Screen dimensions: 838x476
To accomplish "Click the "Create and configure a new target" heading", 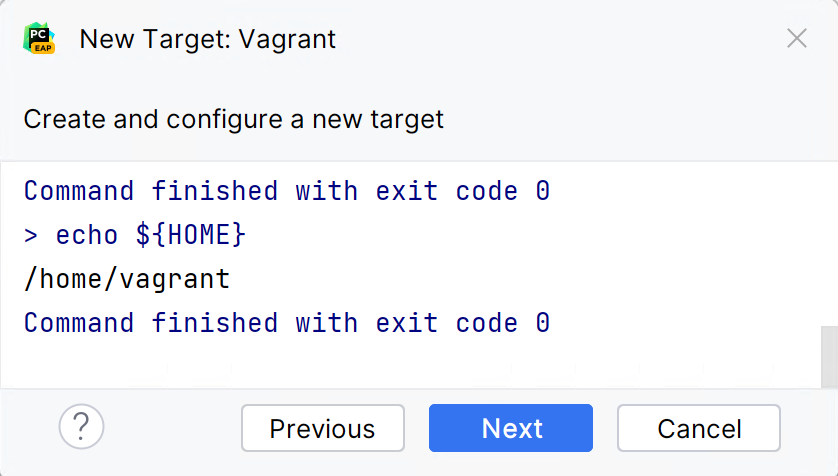I will [234, 120].
